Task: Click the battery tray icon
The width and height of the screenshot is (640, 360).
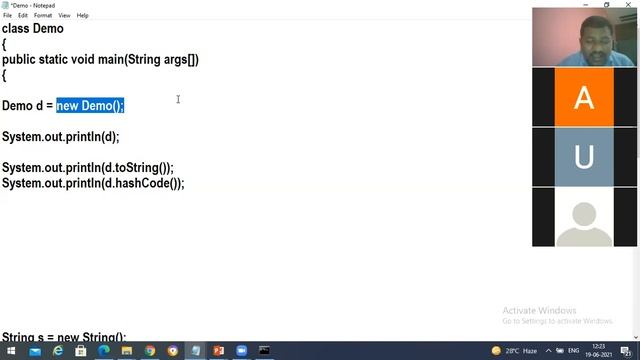Action: (x=560, y=351)
